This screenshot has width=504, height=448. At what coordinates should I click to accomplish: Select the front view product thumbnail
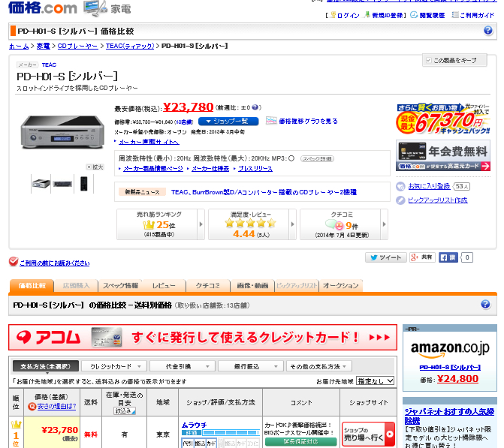point(62,184)
